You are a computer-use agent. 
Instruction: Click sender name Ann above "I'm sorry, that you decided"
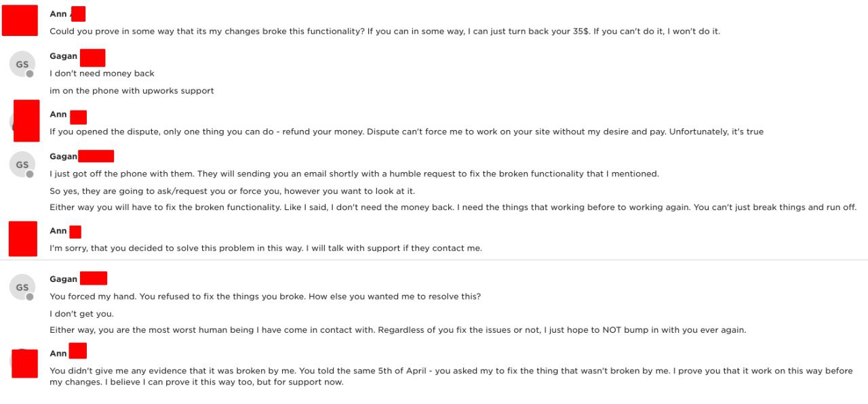point(58,231)
